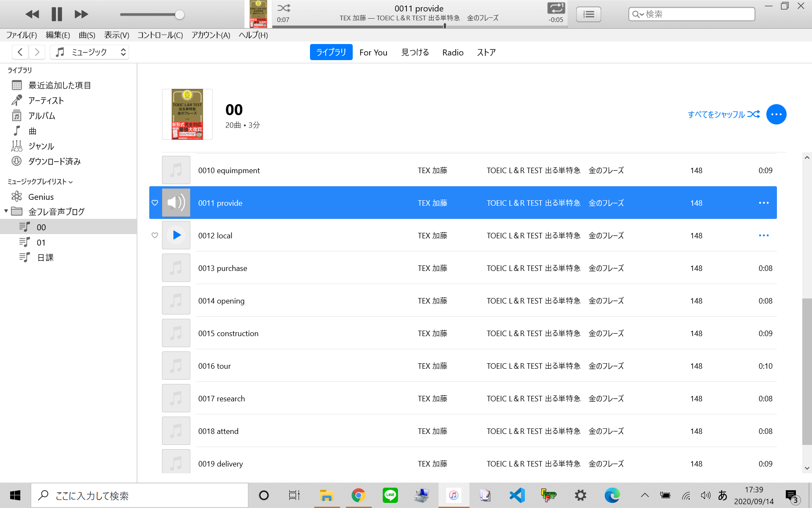Image resolution: width=812 pixels, height=508 pixels.
Task: Open the アカウント(A) menu
Action: pyautogui.click(x=211, y=35)
